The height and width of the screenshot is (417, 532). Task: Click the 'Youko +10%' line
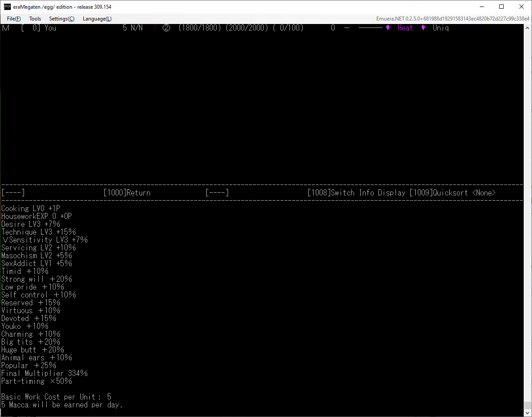point(25,326)
